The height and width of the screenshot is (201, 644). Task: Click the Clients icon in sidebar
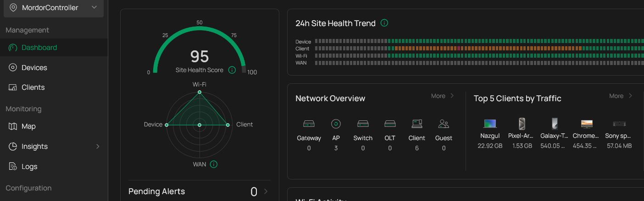point(13,87)
